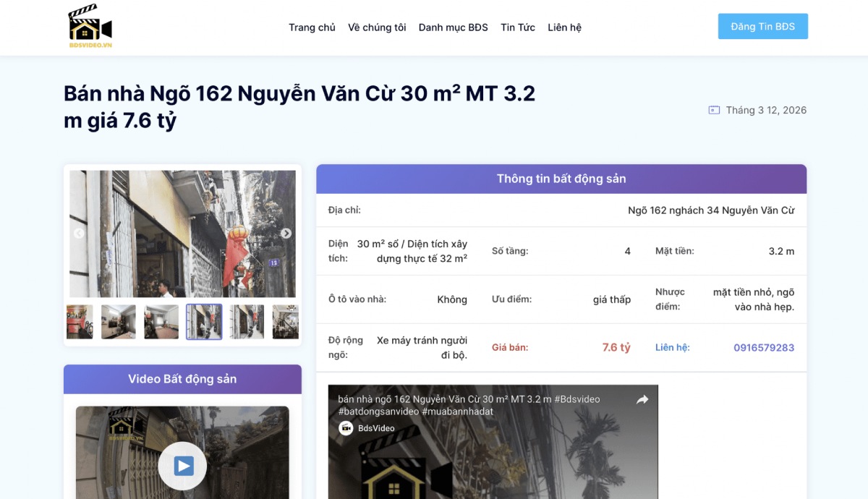Click the Đăng Tin BĐS button

(x=762, y=26)
